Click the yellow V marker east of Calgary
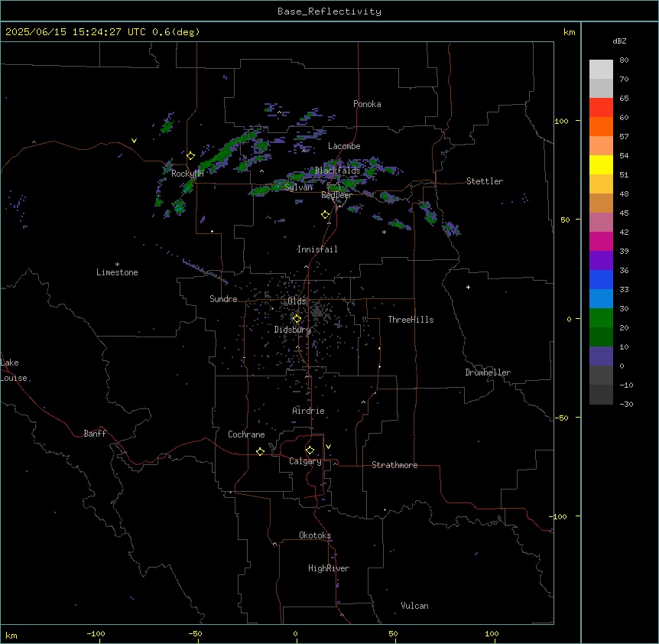This screenshot has height=644, width=659. (328, 447)
